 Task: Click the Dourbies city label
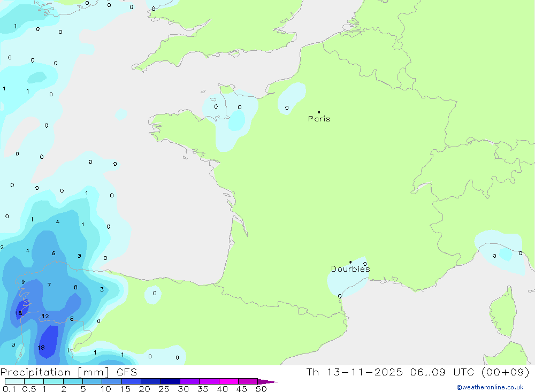pos(350,269)
